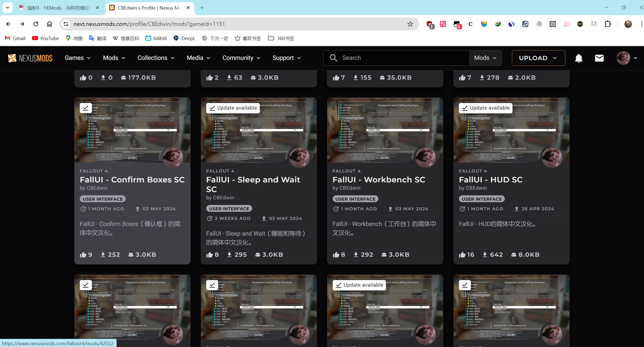Viewport: 644px width, 347px height.
Task: Click the author avatar on FallUI - HUD SC card
Action: point(552,157)
